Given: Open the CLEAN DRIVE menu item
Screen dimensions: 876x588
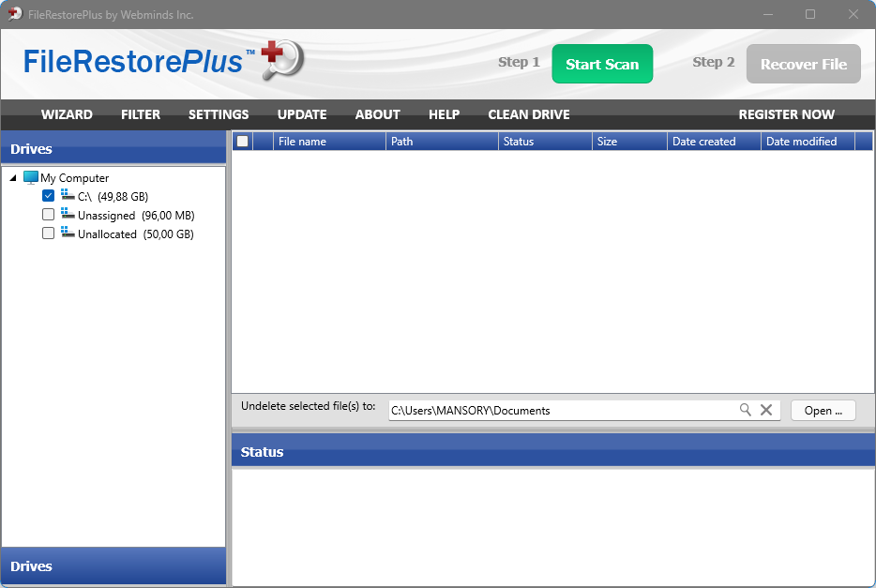Looking at the screenshot, I should point(529,114).
